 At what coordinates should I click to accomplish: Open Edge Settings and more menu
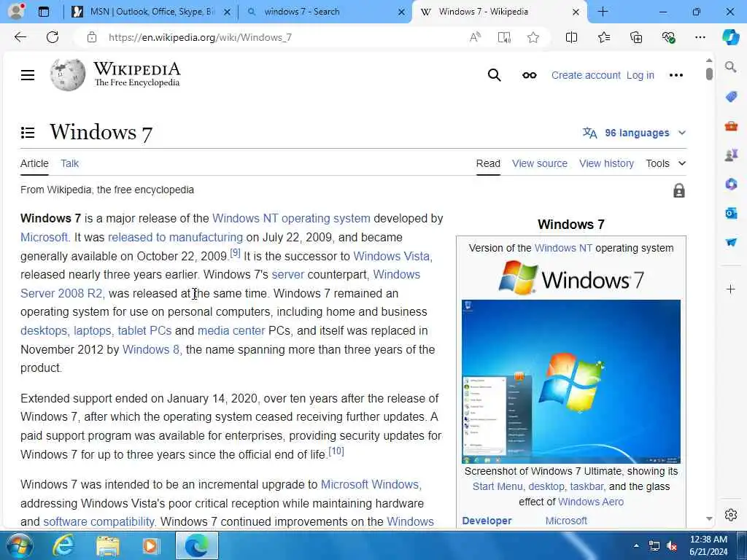[700, 37]
